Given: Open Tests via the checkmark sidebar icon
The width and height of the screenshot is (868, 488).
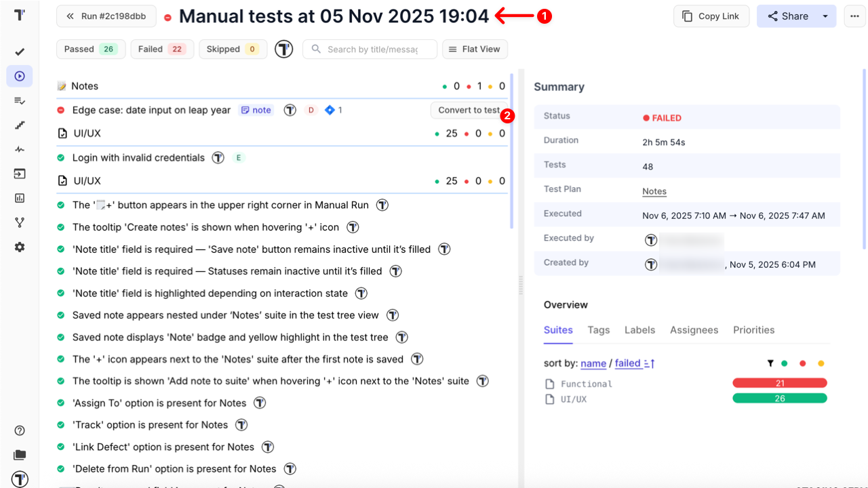Looking at the screenshot, I should [20, 52].
